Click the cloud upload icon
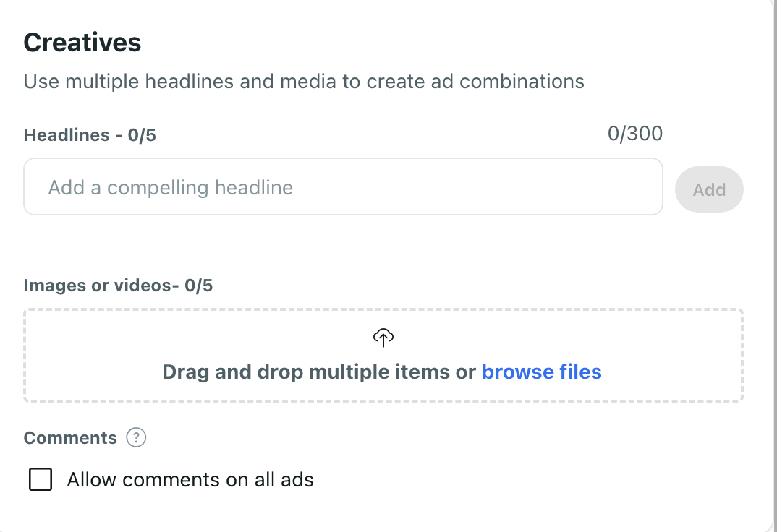 383,337
